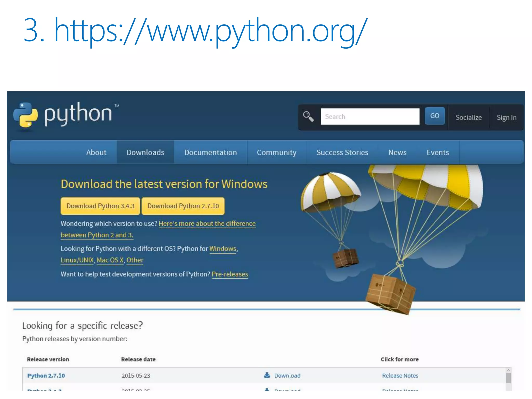Click the release list scrollbar thumb
Image resolution: width=532 pixels, height=399 pixels.
tap(508, 378)
